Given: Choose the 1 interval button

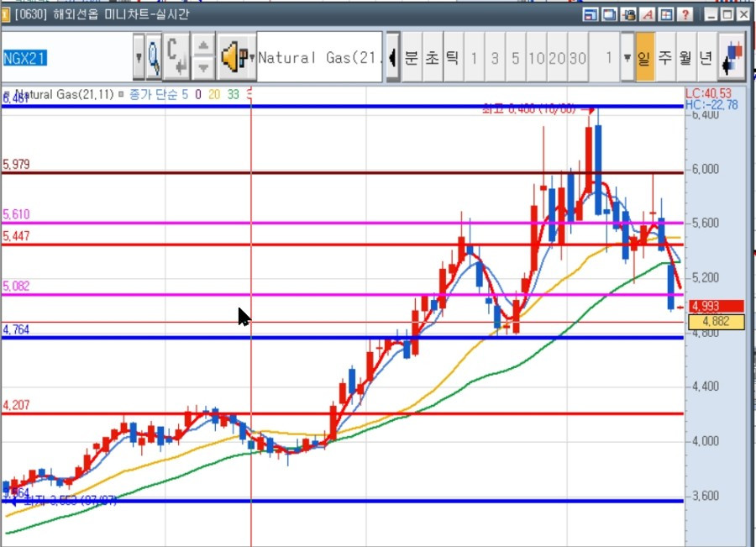Looking at the screenshot, I should (x=475, y=57).
